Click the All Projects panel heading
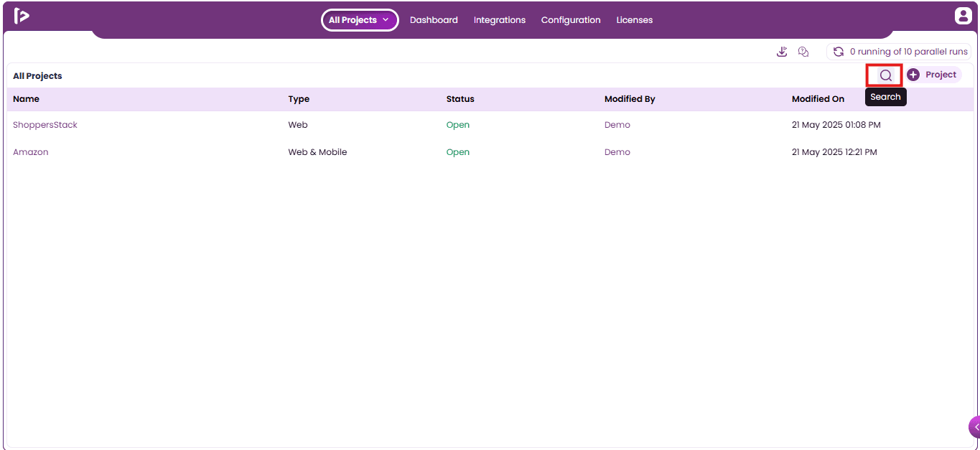Viewport: 980px width, 450px height. pos(37,76)
